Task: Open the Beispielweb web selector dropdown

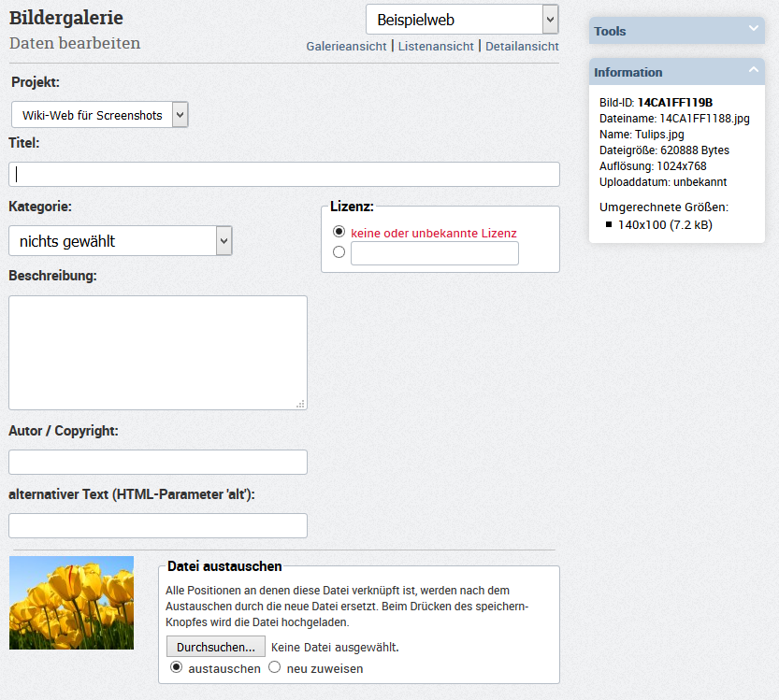Action: [462, 20]
